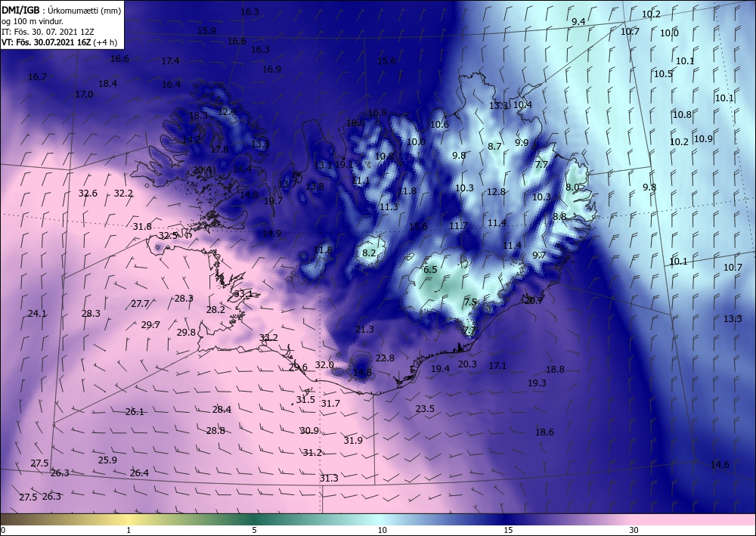Click the 31.5 value label

coord(305,400)
